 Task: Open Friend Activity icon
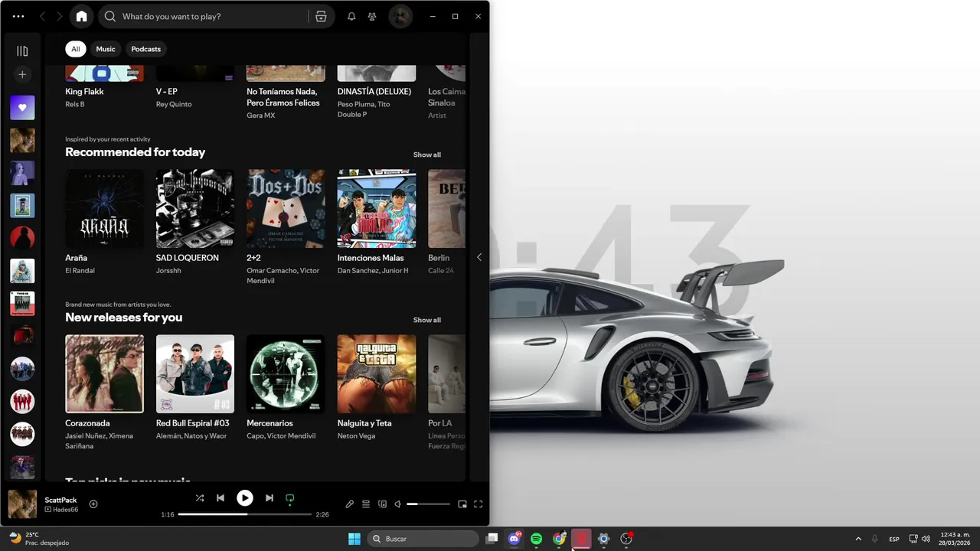click(x=372, y=16)
